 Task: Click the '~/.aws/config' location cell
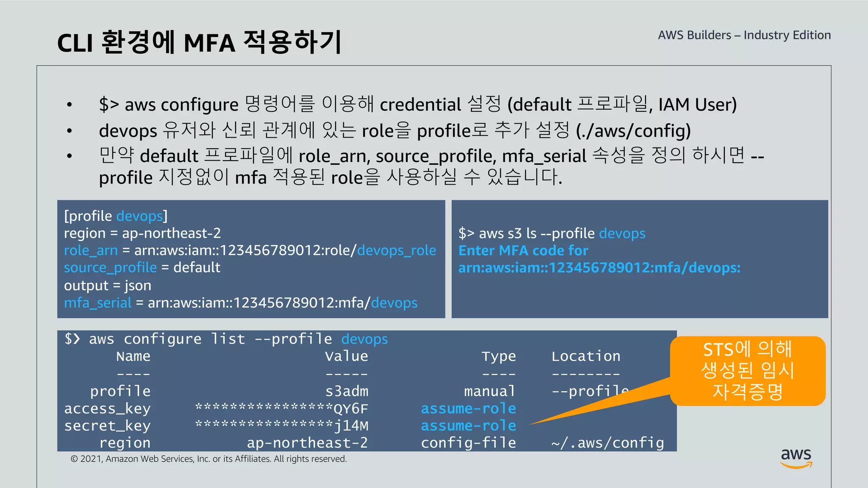click(x=607, y=443)
